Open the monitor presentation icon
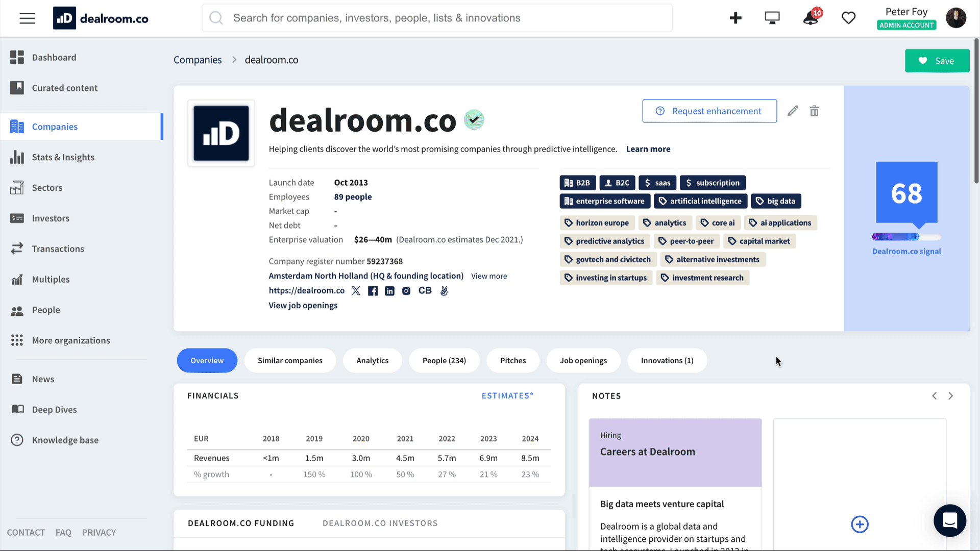Image resolution: width=980 pixels, height=551 pixels. click(772, 18)
